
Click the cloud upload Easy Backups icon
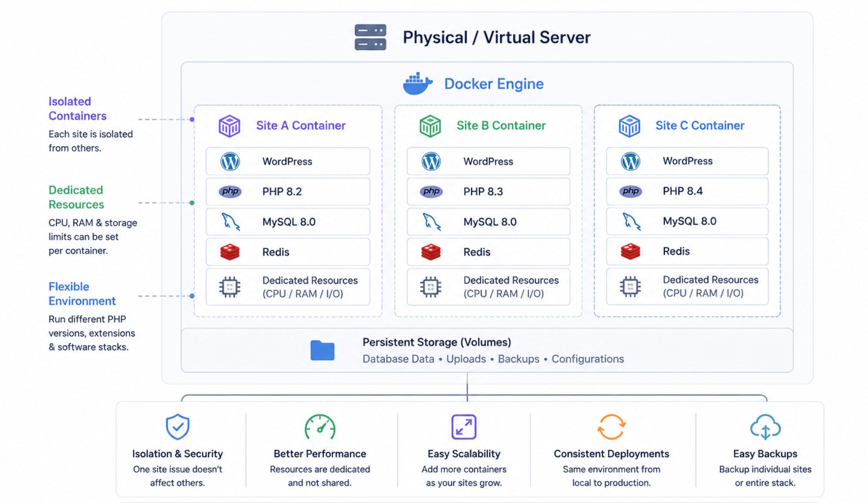coord(765,427)
